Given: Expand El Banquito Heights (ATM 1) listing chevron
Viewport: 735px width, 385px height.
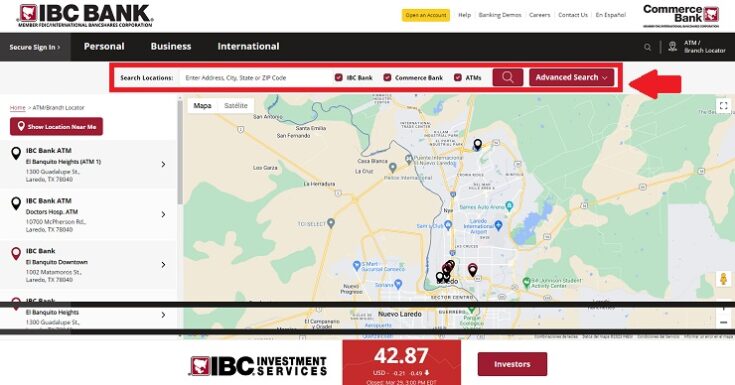Looking at the screenshot, I should (x=163, y=165).
